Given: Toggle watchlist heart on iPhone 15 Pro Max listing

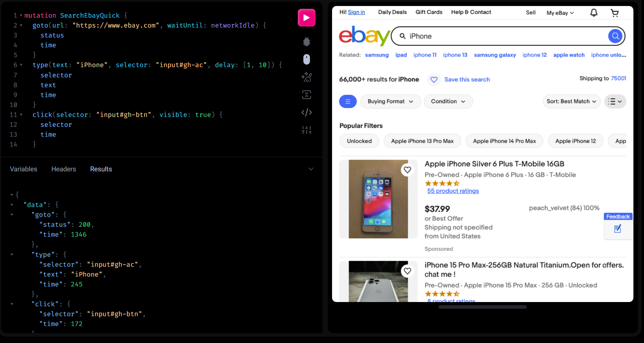Looking at the screenshot, I should point(407,271).
